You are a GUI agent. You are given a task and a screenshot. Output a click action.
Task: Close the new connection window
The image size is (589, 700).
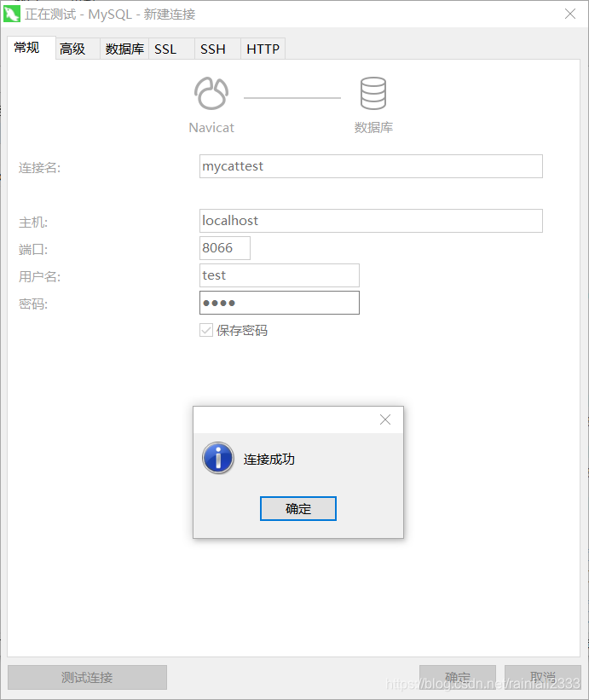569,14
